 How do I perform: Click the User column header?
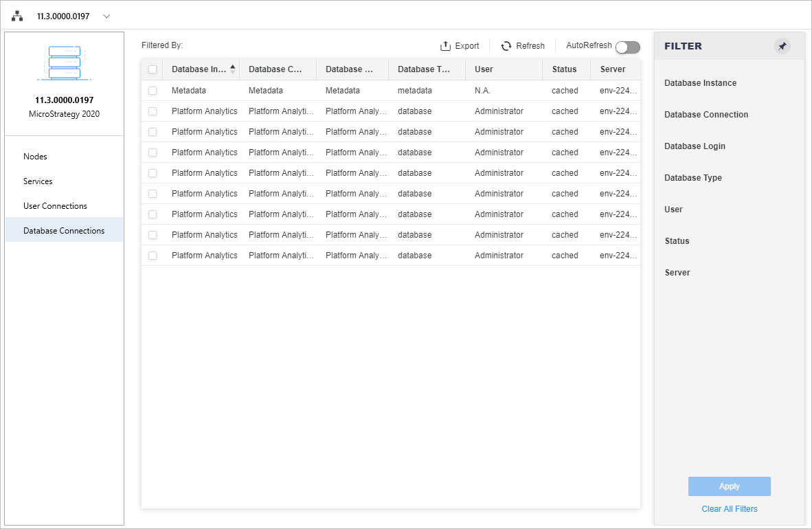pyautogui.click(x=484, y=69)
